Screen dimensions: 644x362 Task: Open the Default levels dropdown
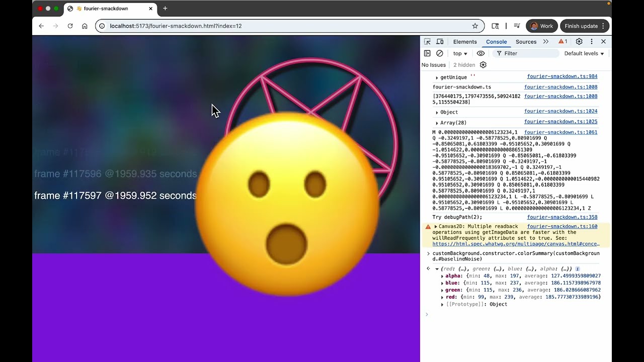tap(584, 53)
